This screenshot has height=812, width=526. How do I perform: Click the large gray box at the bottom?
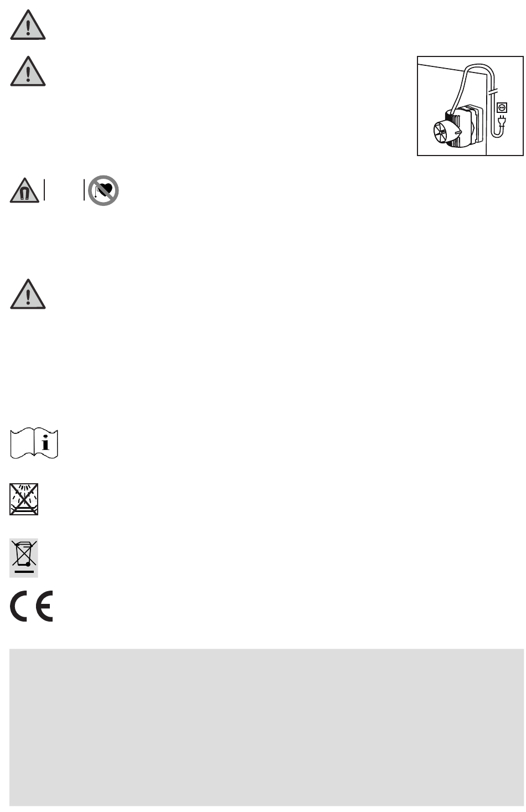click(266, 727)
